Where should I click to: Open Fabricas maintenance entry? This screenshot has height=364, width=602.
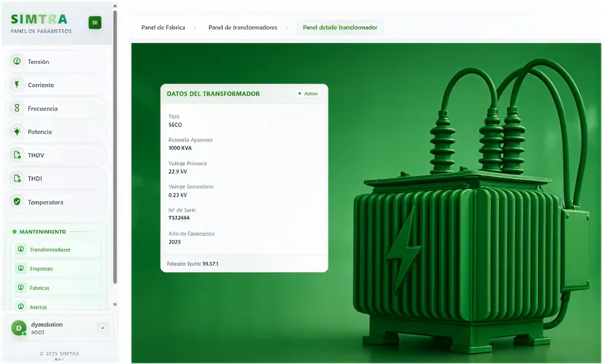(x=57, y=288)
